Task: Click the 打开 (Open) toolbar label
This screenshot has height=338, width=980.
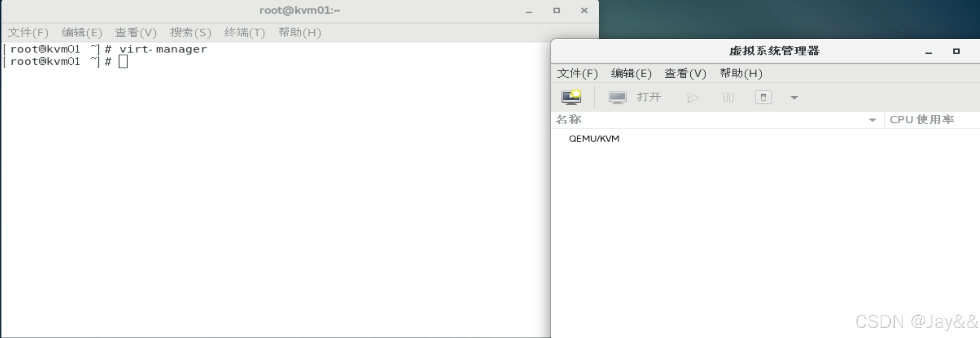Action: pos(649,97)
